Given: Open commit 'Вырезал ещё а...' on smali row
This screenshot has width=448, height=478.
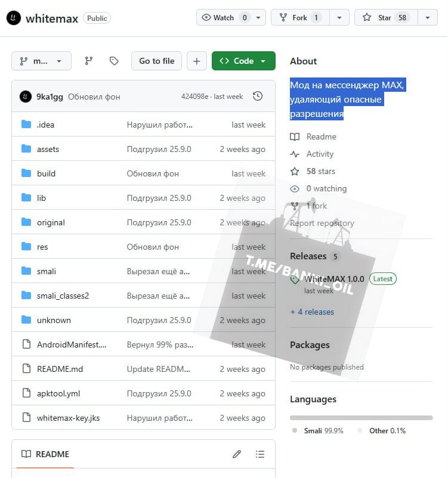Looking at the screenshot, I should [158, 271].
